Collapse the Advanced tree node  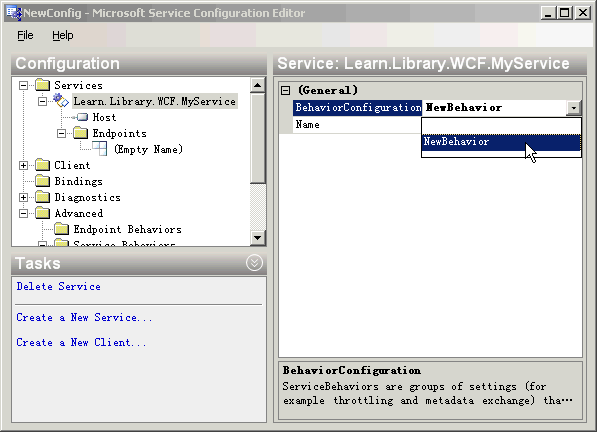point(23,213)
